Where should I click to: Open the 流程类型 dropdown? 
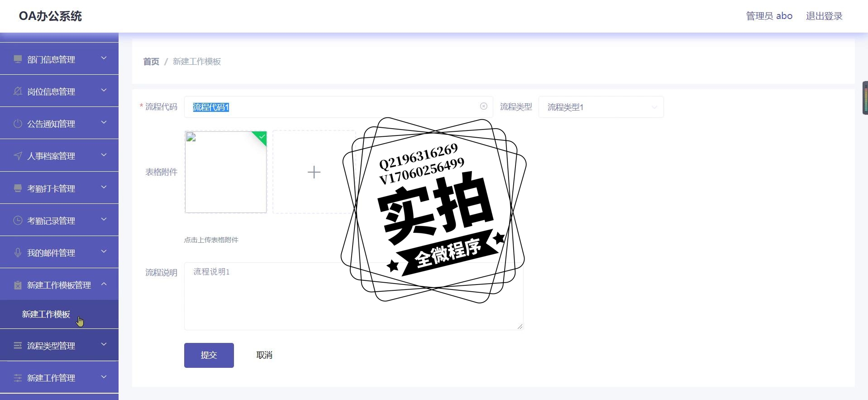[601, 107]
